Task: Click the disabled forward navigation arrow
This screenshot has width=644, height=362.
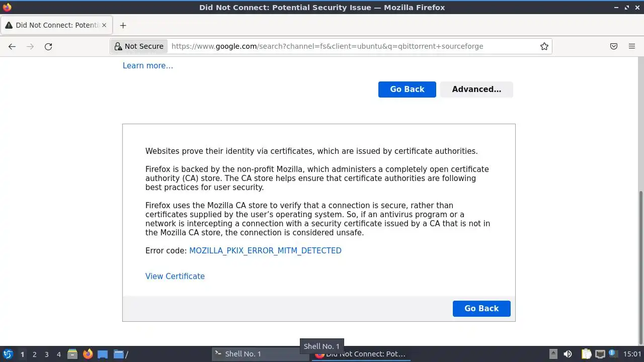Action: click(x=30, y=46)
